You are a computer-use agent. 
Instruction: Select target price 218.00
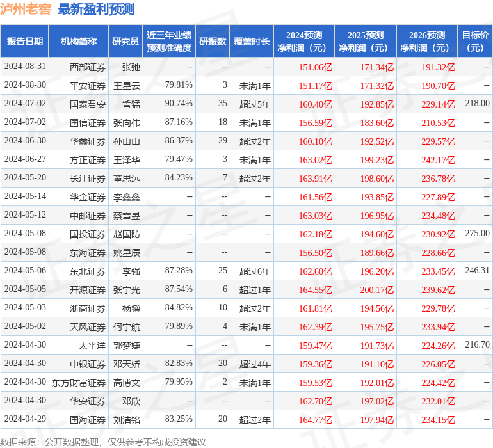tap(477, 104)
